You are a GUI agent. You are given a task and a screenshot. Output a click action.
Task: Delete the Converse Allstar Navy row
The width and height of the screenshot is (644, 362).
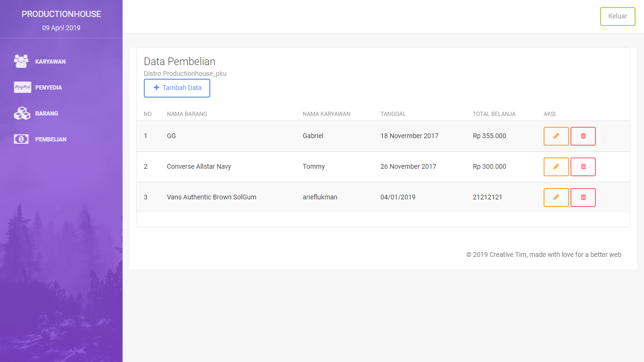[583, 167]
